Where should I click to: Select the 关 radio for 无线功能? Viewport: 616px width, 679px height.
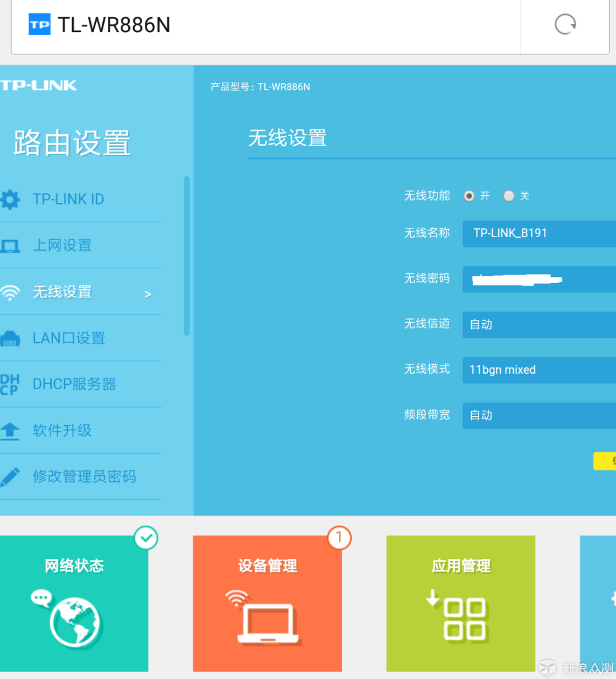click(509, 195)
